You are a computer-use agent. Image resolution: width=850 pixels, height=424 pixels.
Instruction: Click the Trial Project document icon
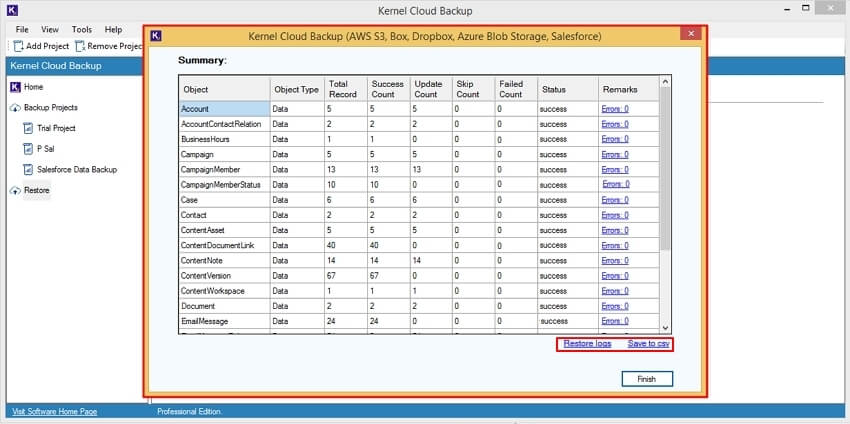click(x=28, y=129)
